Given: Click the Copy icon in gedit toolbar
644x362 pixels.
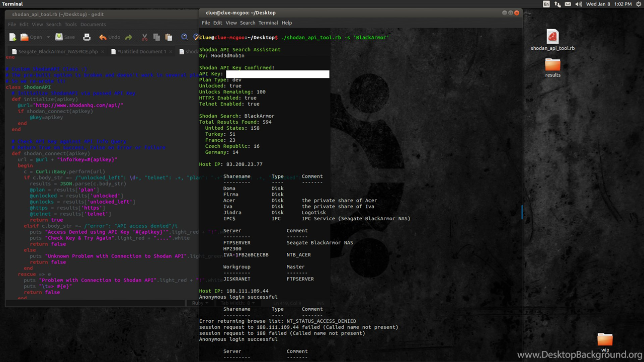Looking at the screenshot, I should click(156, 37).
